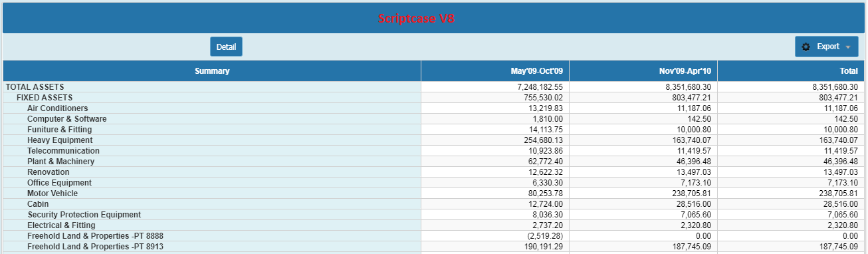Click the Detail button
Screen dimensions: 868x254
(226, 47)
